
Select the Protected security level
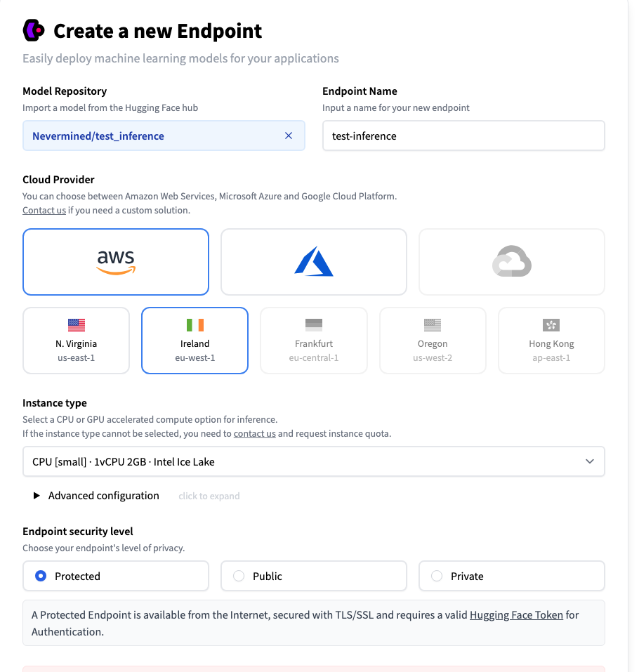coord(41,575)
